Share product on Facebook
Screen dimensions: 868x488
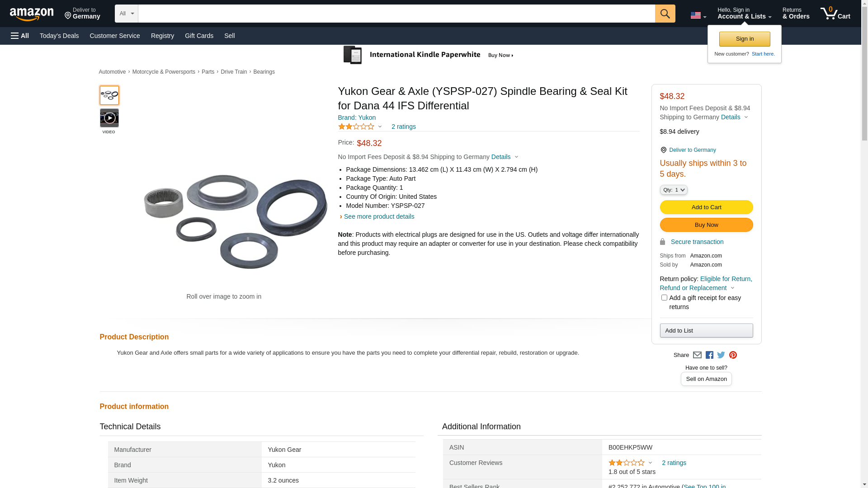(x=709, y=355)
